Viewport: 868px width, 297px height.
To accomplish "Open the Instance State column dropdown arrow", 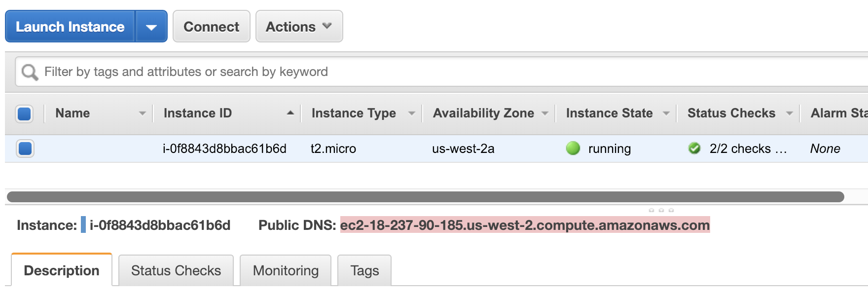I will pos(666,113).
